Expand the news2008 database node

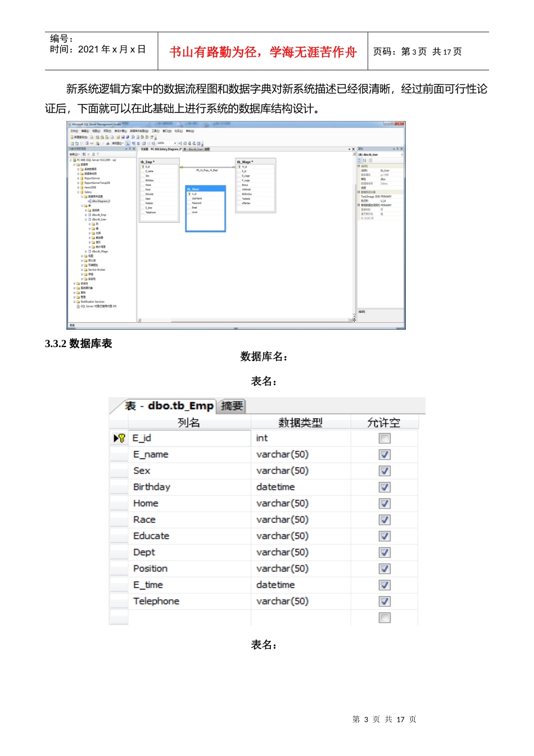(x=78, y=187)
